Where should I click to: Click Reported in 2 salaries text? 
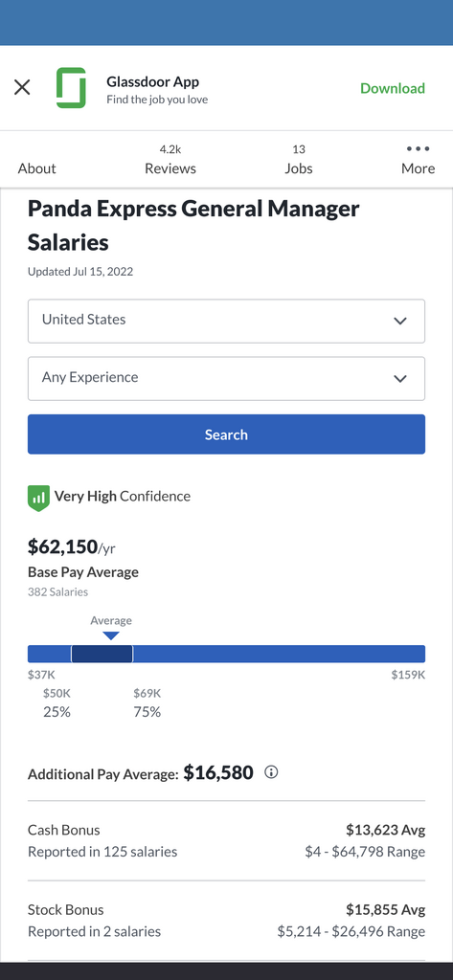tap(95, 932)
